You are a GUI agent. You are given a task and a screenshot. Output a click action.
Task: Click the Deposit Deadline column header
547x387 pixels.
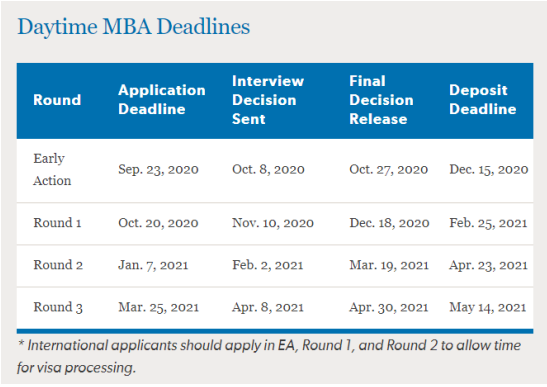click(483, 100)
